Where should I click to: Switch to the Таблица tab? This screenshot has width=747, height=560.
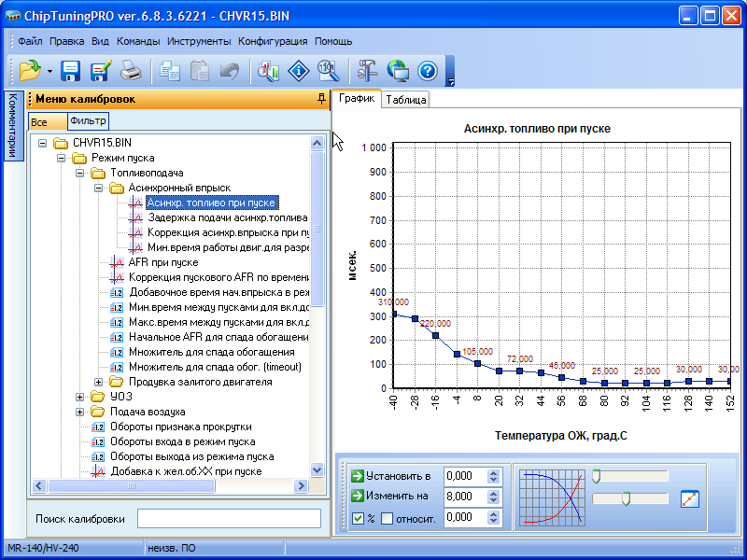coord(406,100)
